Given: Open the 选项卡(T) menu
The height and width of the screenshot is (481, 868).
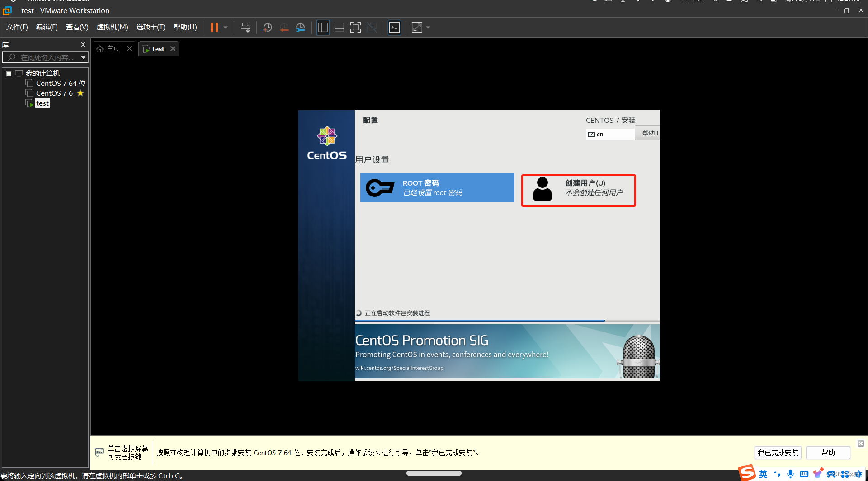Looking at the screenshot, I should coord(151,27).
